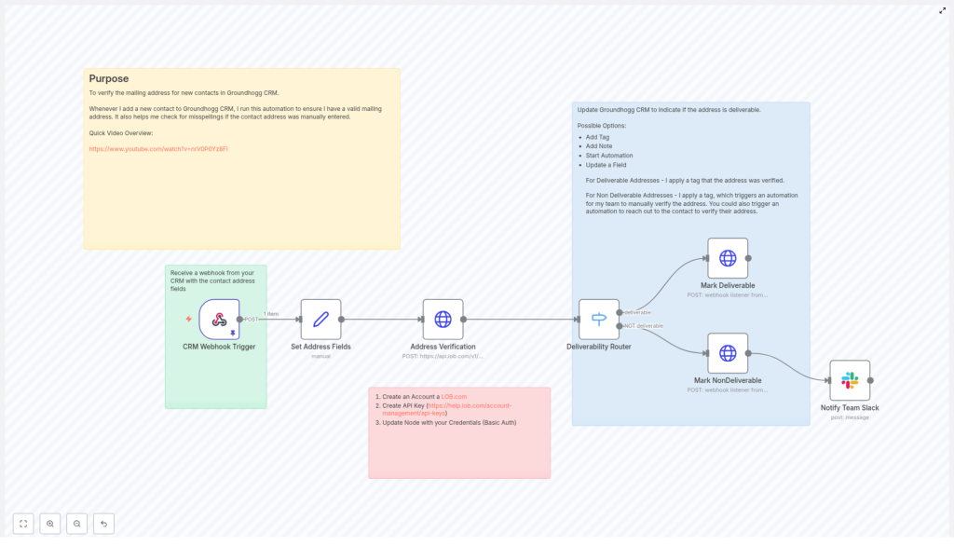
Task: Click the router's "NOT deliverable" output handle
Action: click(x=620, y=326)
